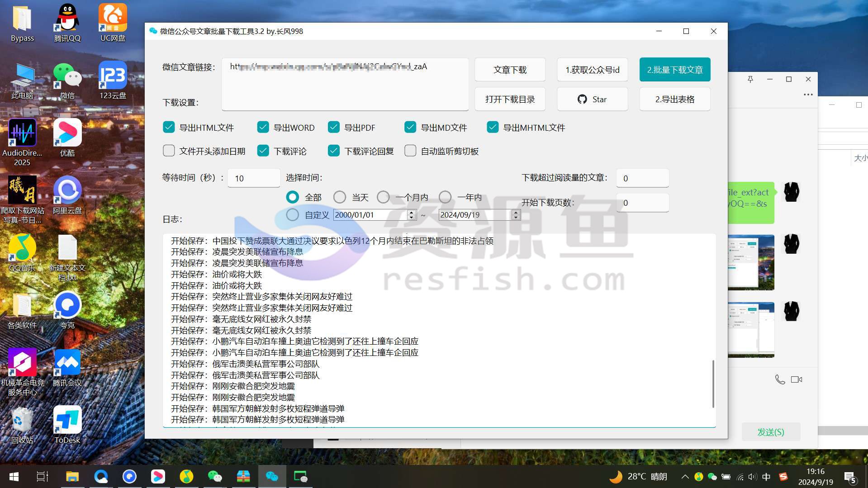Focus 下载超过阅读量的文章 input field

pos(642,178)
